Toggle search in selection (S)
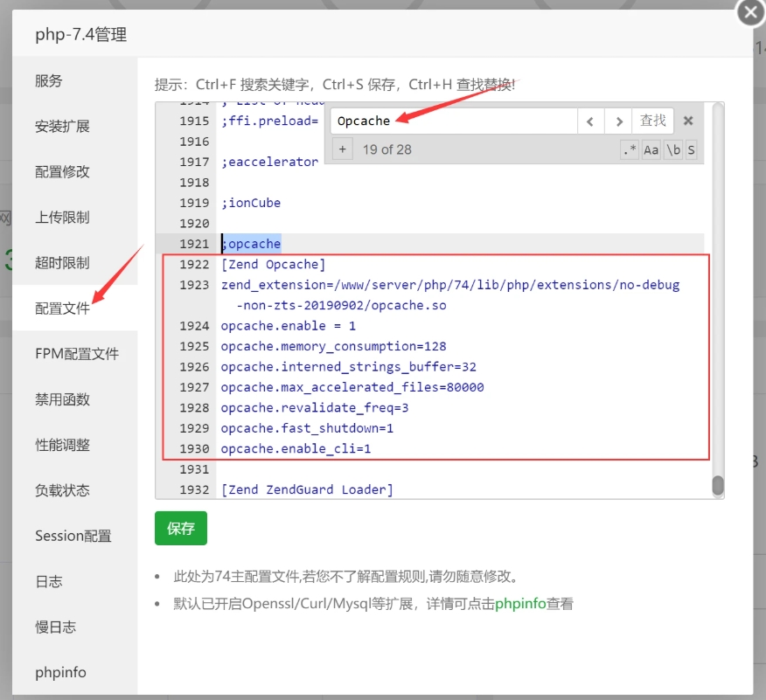This screenshot has height=700, width=766. [x=691, y=150]
